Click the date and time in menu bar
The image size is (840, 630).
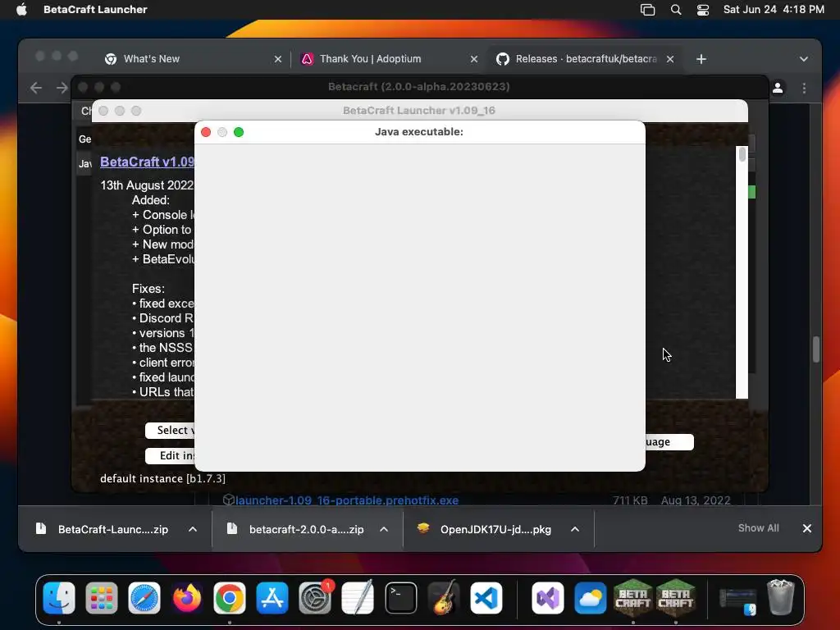pyautogui.click(x=774, y=9)
